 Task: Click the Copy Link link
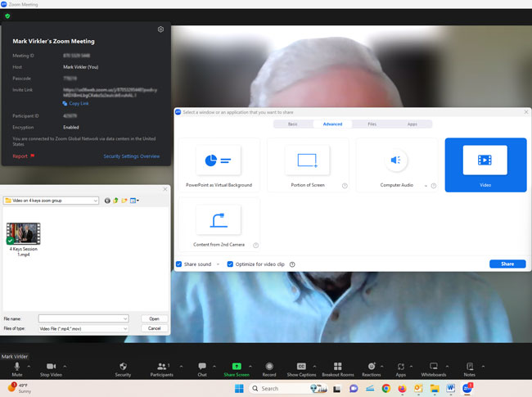click(x=79, y=104)
